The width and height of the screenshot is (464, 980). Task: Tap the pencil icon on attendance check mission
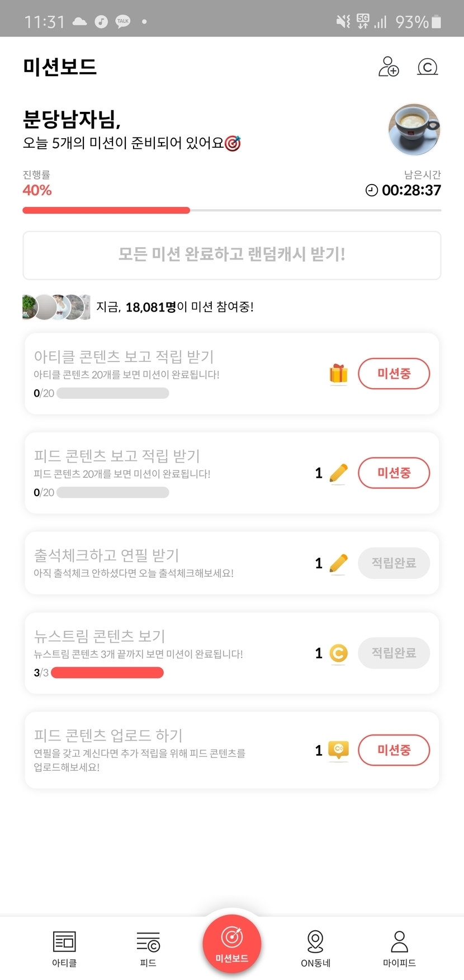pos(338,563)
